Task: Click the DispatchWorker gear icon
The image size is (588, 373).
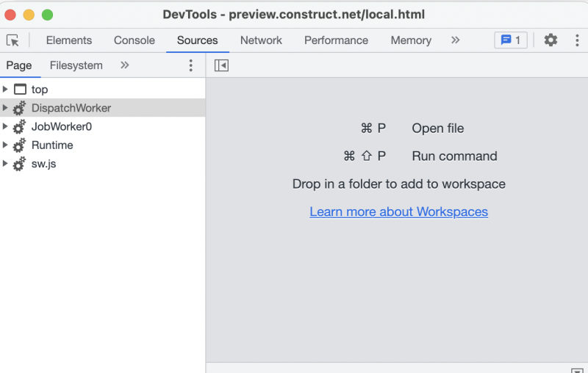Action: (x=19, y=108)
